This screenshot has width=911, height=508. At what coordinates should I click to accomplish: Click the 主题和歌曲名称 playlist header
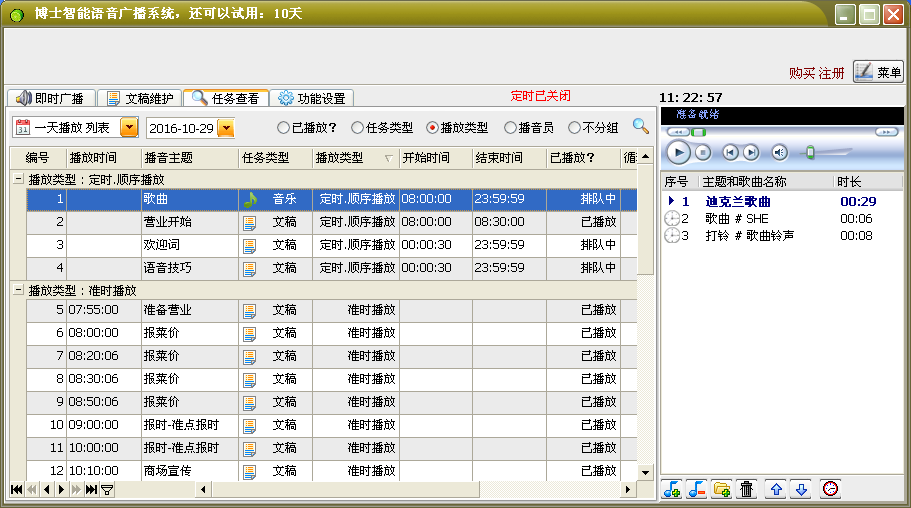click(766, 182)
